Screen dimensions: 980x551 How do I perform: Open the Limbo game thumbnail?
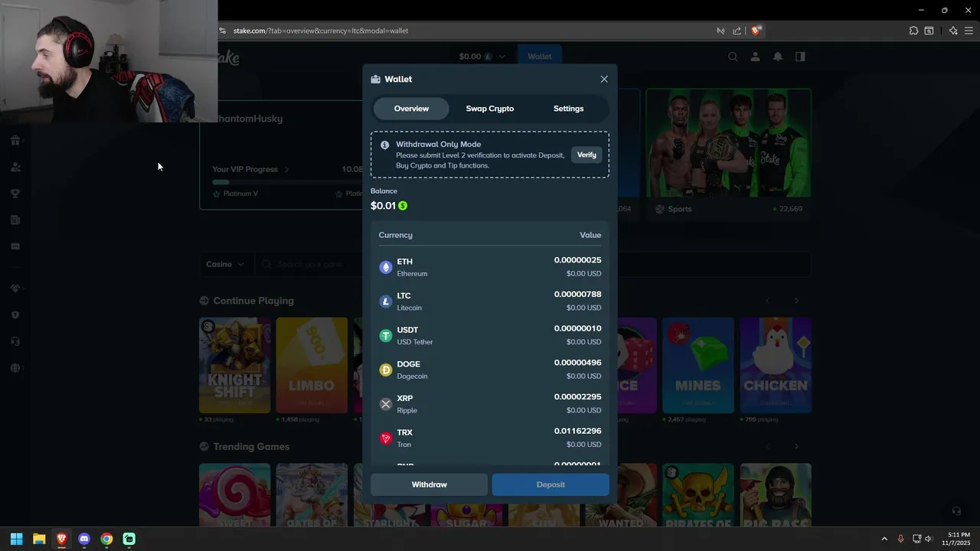(x=312, y=365)
